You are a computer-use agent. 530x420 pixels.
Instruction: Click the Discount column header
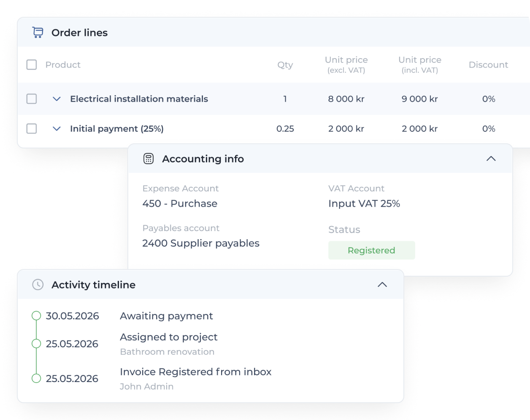[x=489, y=65]
